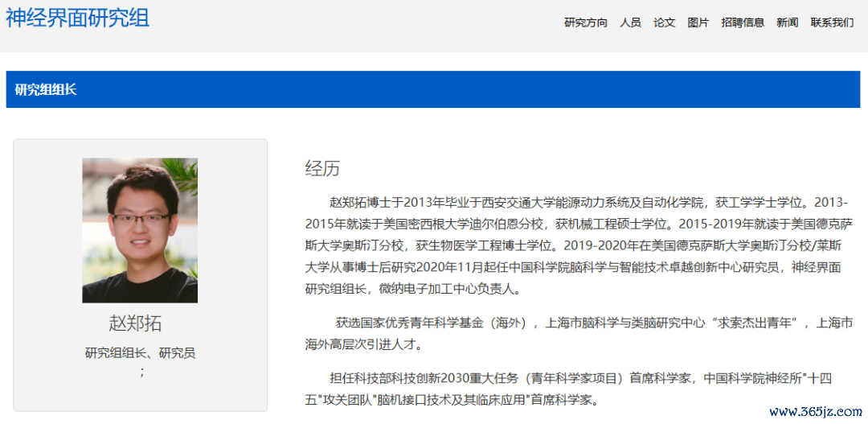Open the 论文 menu item
868x424 pixels.
tap(665, 23)
